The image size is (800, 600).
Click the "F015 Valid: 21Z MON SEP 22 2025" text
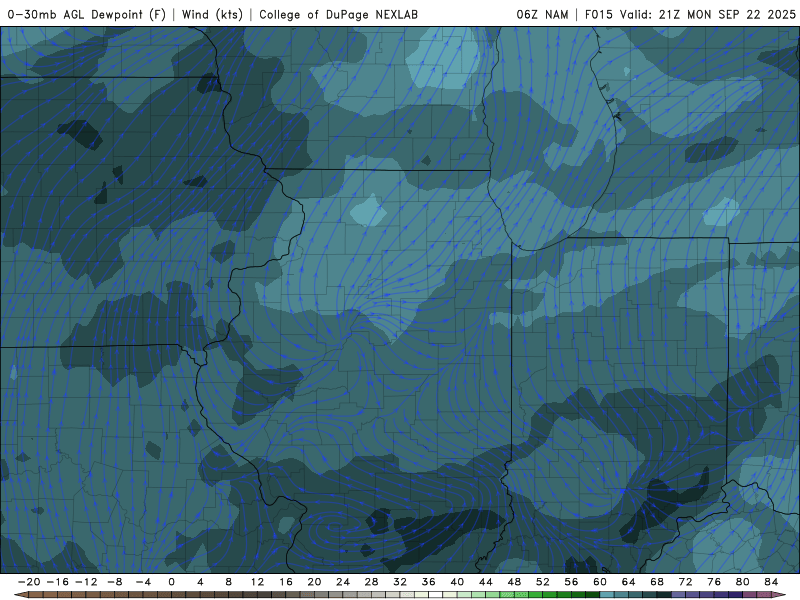(x=690, y=14)
